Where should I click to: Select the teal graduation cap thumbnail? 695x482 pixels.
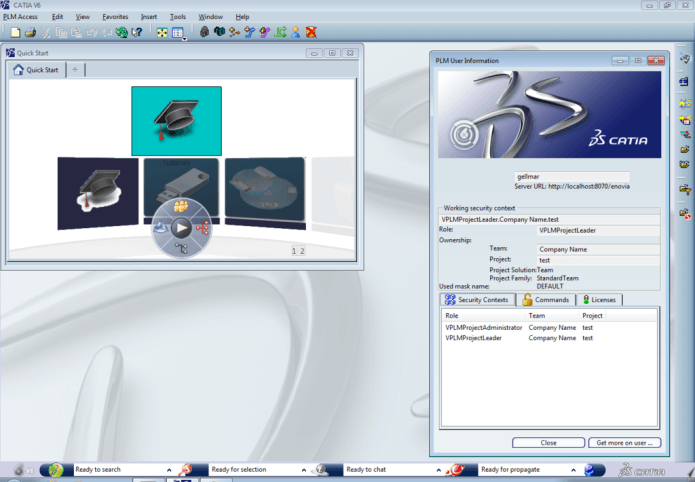click(176, 120)
